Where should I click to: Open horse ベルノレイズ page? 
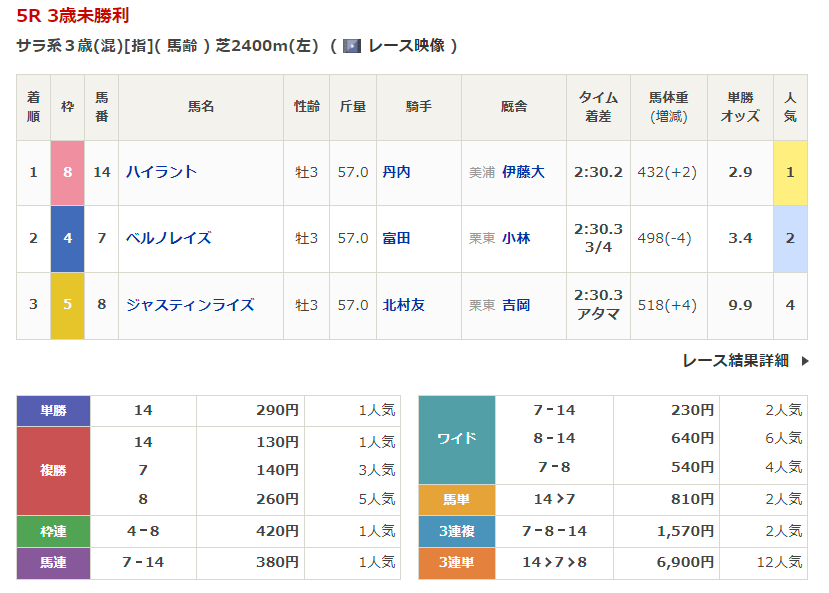pos(168,238)
